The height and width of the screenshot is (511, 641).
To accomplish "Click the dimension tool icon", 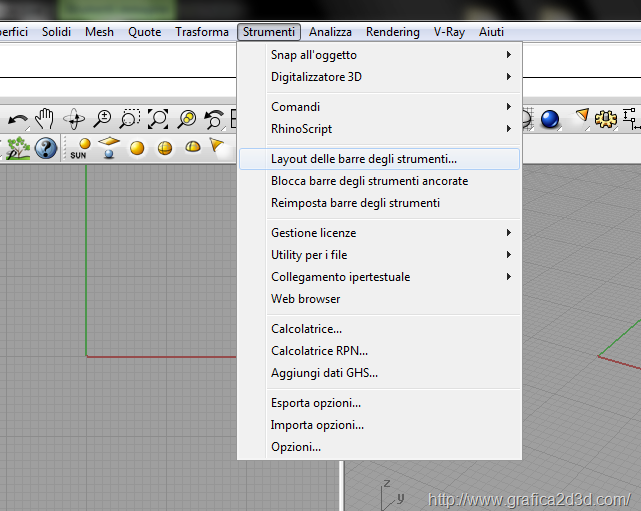I will (630, 119).
